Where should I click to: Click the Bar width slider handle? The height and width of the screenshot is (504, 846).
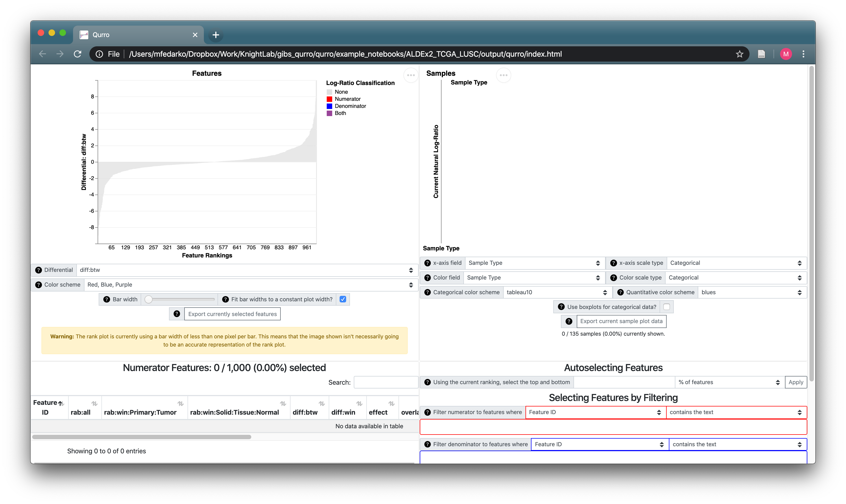pos(149,299)
